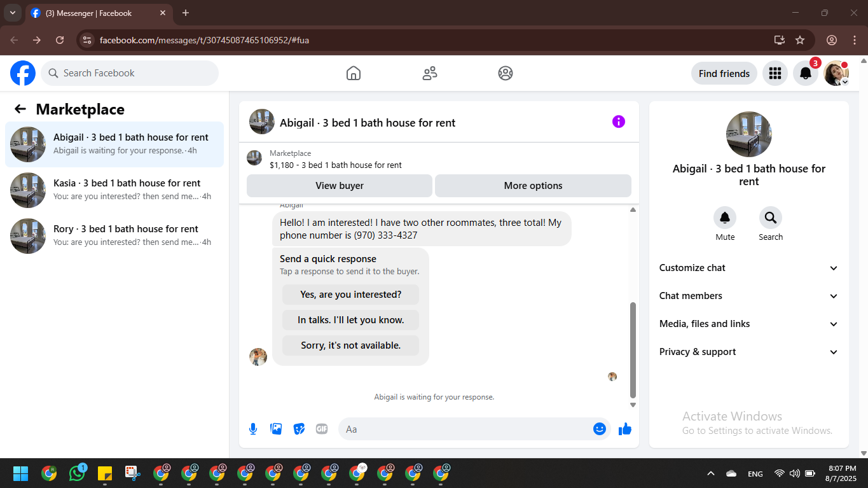Open Sticky Notes from the taskbar
Viewport: 868px width, 488px height.
(105, 473)
